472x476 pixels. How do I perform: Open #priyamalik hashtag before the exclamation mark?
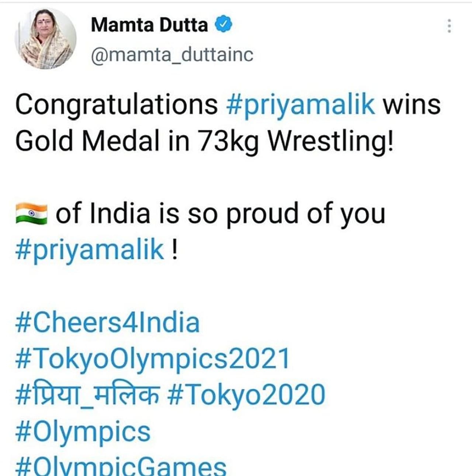90,250
